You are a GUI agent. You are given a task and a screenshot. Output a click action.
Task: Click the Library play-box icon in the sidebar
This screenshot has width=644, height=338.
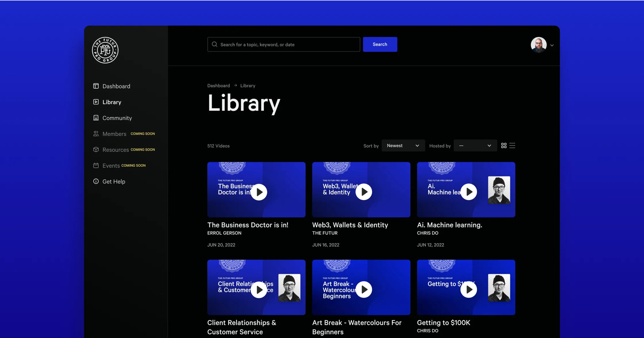click(x=96, y=102)
